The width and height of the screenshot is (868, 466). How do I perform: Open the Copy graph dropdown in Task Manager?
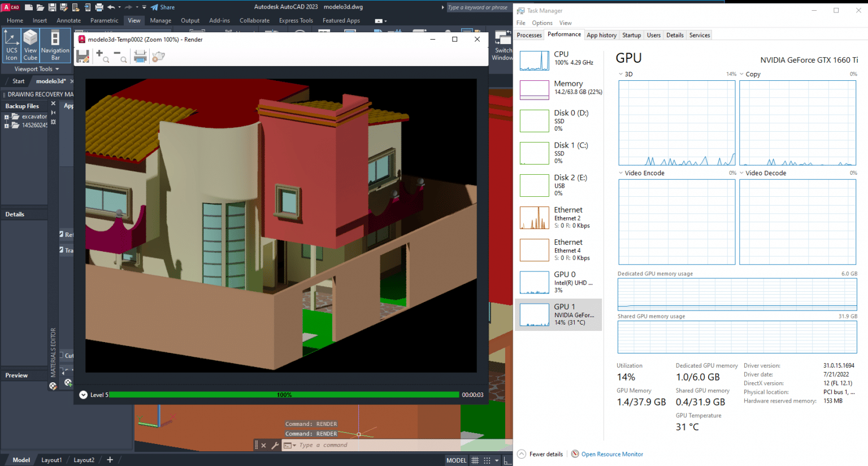[x=741, y=74]
